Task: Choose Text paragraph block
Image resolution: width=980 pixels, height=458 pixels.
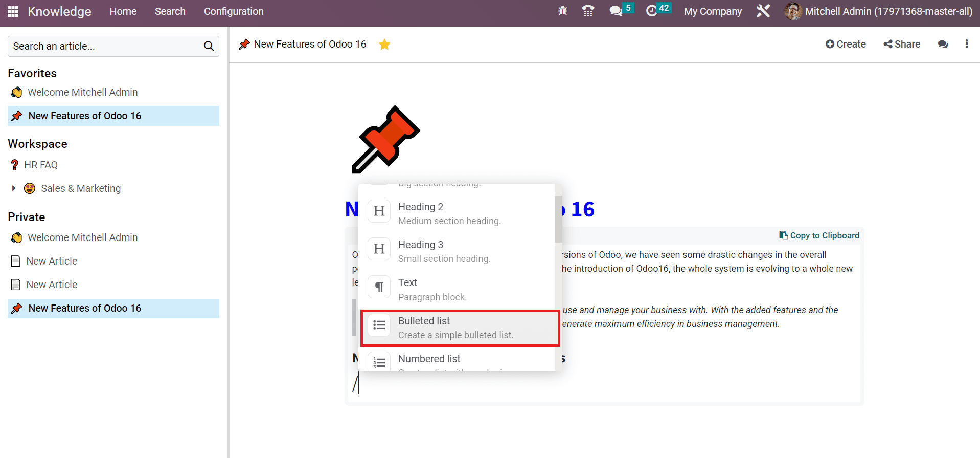Action: tap(457, 289)
